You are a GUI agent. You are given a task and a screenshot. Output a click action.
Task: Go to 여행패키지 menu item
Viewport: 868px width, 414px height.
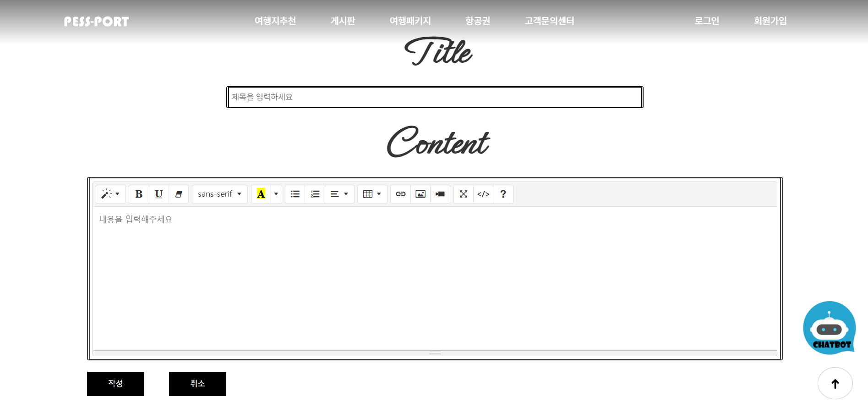pyautogui.click(x=410, y=21)
